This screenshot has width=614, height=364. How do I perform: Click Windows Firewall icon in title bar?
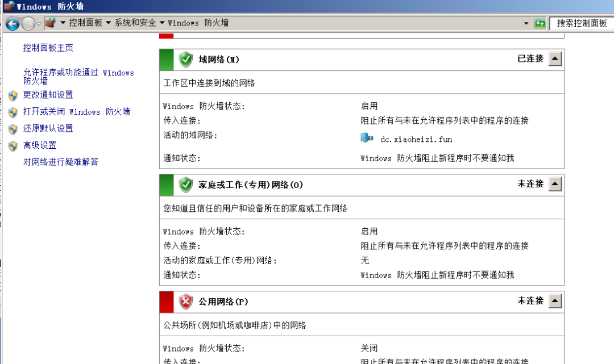click(9, 6)
